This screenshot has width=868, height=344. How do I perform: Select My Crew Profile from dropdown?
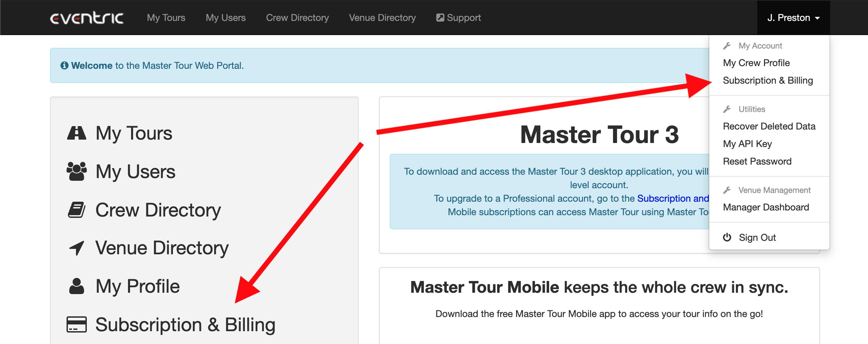[756, 63]
